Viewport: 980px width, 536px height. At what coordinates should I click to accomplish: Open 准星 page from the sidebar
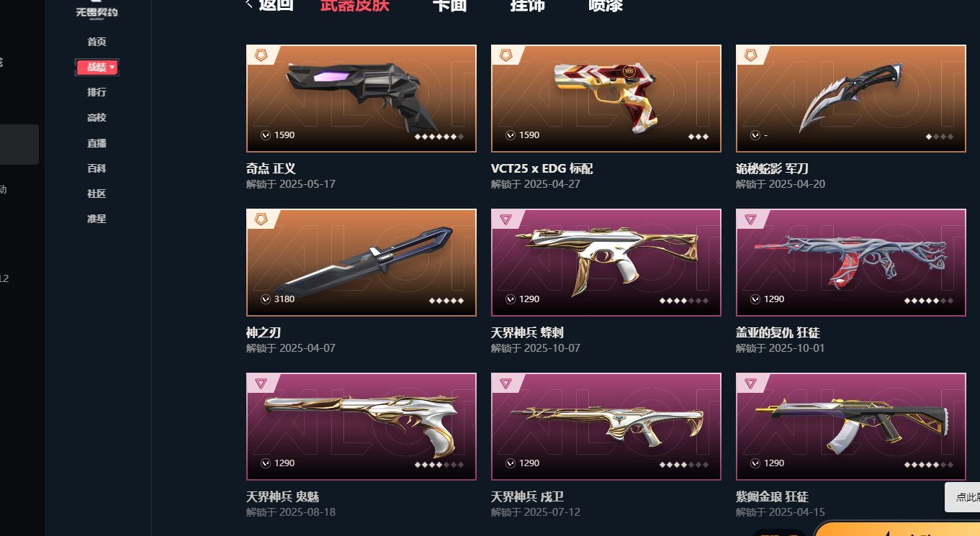coord(96,219)
